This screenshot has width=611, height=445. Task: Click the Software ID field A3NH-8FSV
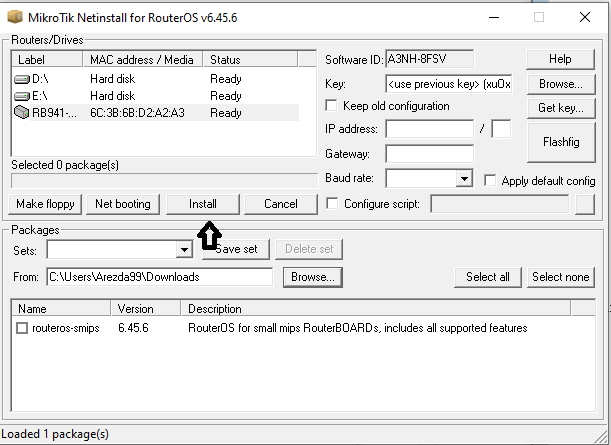click(429, 59)
